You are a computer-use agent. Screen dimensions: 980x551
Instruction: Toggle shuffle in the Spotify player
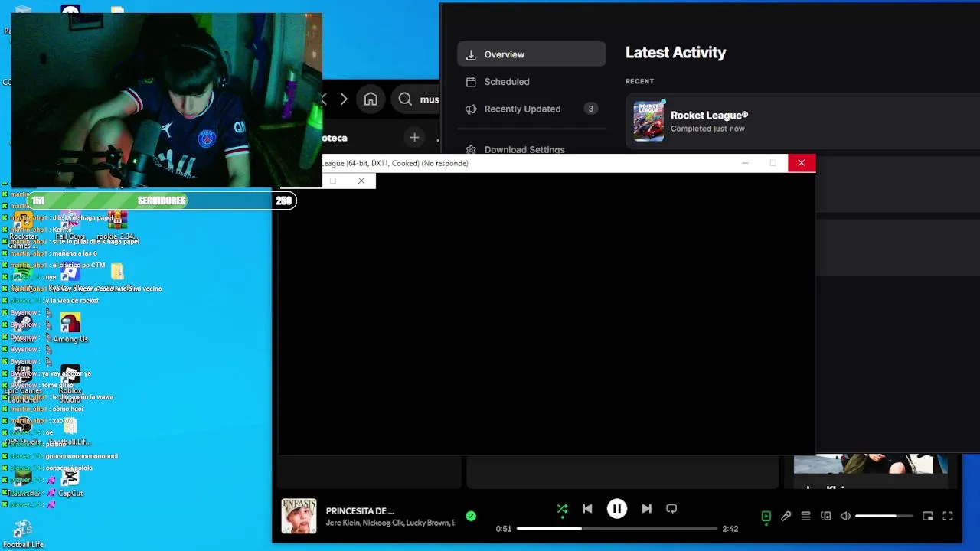point(562,509)
